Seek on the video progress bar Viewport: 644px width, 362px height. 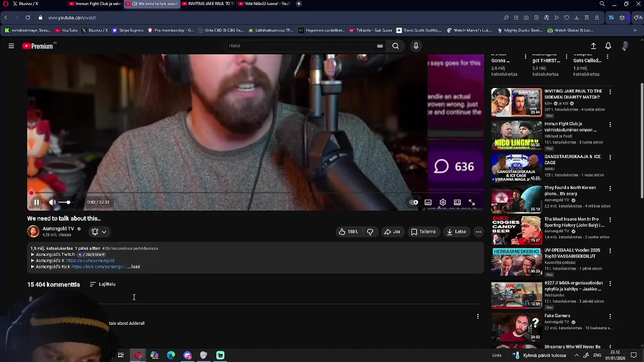click(x=256, y=193)
